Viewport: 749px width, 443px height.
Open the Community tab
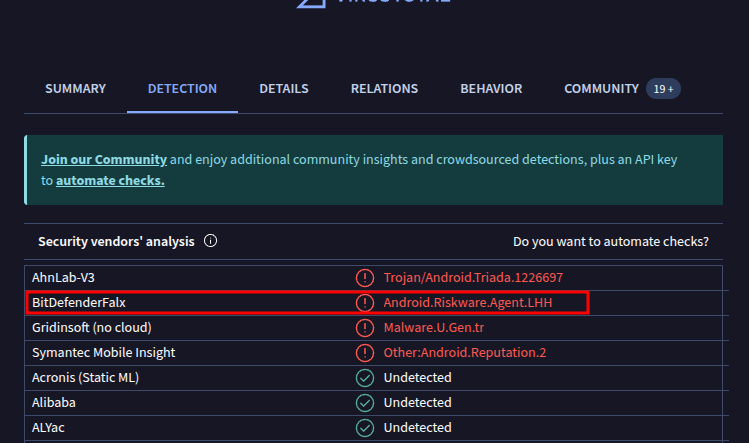(601, 89)
